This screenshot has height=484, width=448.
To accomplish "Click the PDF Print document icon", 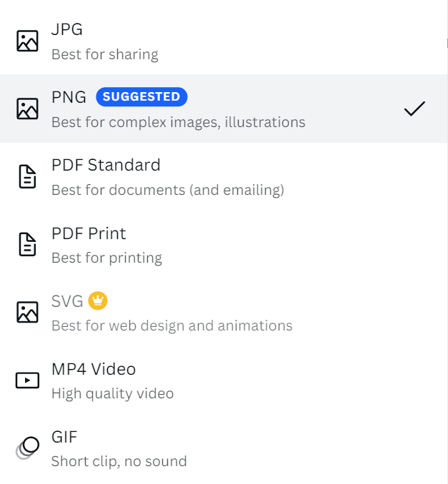I will [27, 244].
